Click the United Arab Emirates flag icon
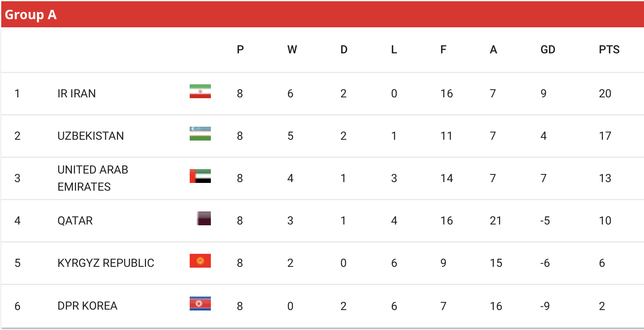The height and width of the screenshot is (330, 644). pyautogui.click(x=200, y=176)
